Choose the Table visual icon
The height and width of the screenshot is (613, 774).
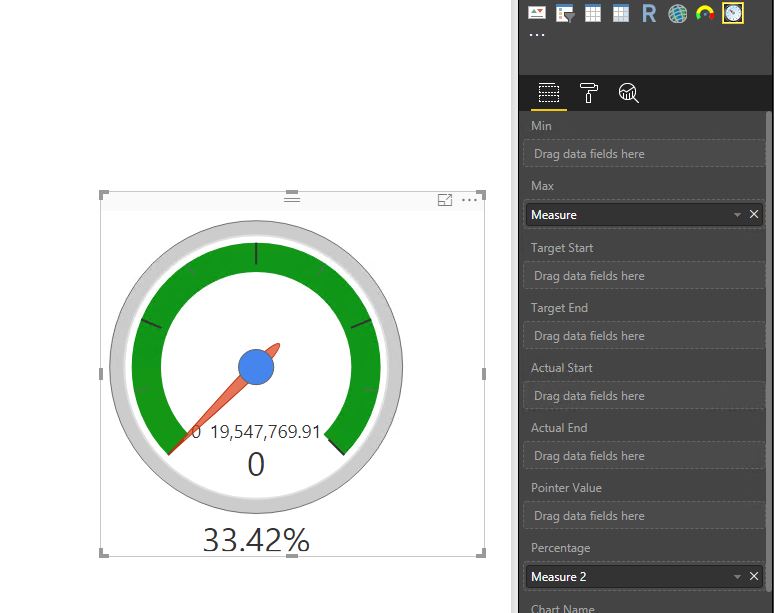point(593,13)
